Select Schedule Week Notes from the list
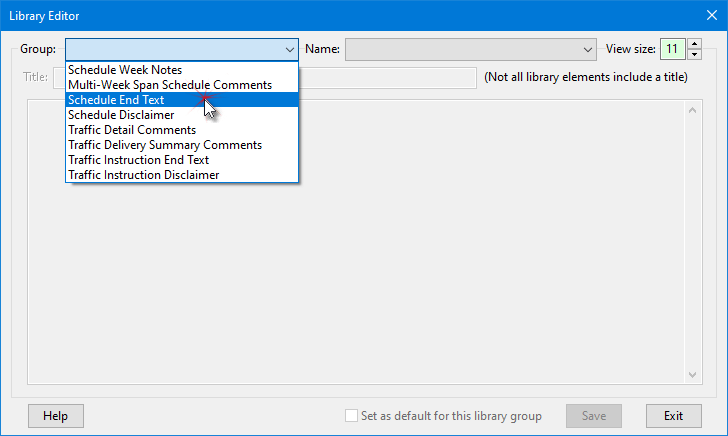Image resolution: width=728 pixels, height=436 pixels. 125,70
